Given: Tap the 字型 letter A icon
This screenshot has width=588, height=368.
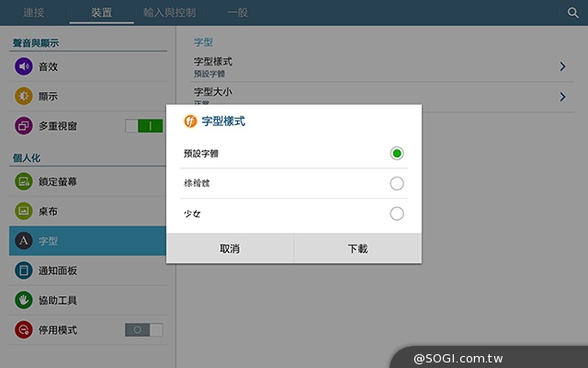Looking at the screenshot, I should pos(24,241).
